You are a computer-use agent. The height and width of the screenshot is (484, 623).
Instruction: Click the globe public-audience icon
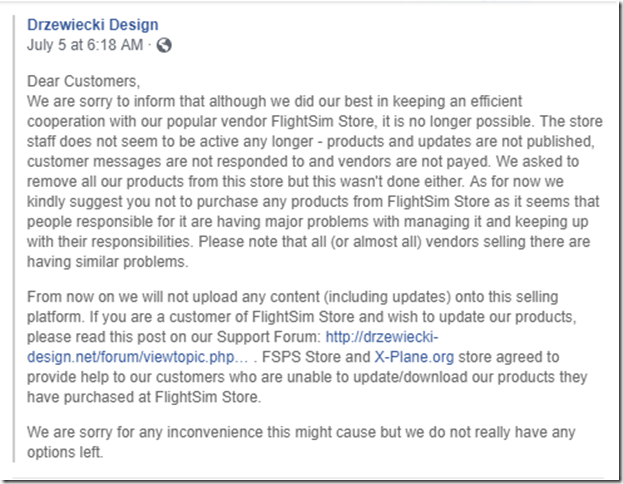coord(164,45)
